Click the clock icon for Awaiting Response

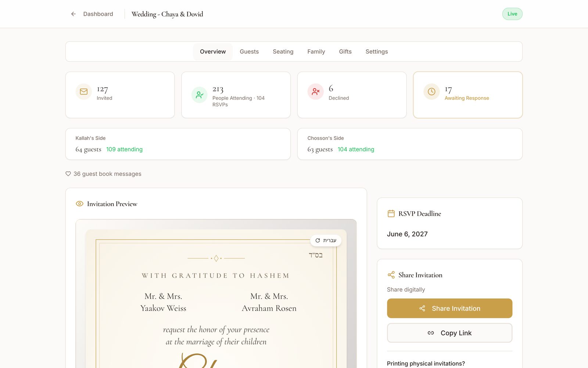click(x=431, y=92)
